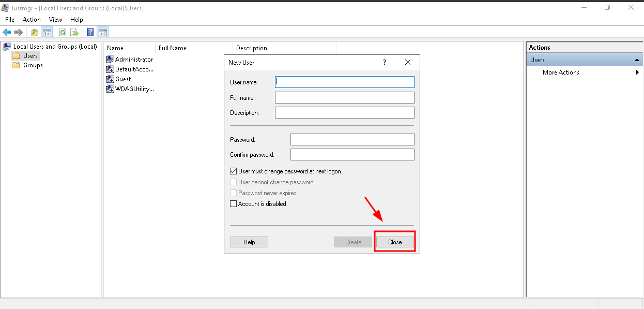Image resolution: width=644 pixels, height=309 pixels.
Task: Select the Guest user account
Action: (122, 79)
